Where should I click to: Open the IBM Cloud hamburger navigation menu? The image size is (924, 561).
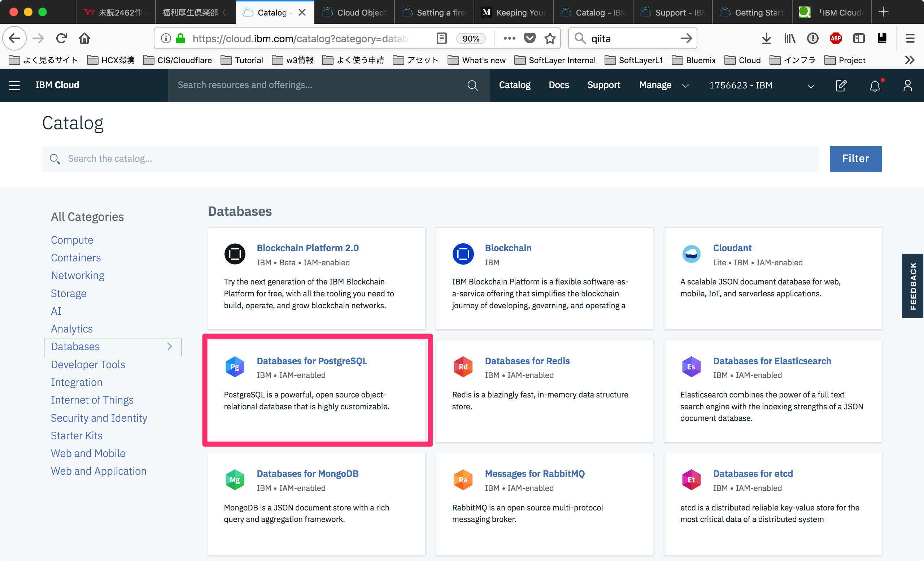coord(14,85)
